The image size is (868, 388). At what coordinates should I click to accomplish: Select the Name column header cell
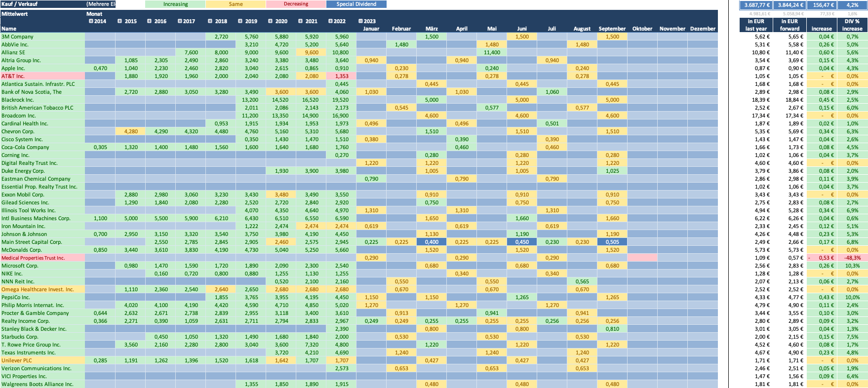click(x=42, y=29)
